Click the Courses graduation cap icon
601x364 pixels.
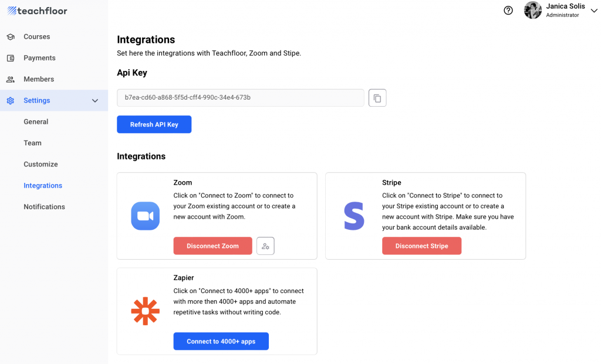tap(11, 37)
